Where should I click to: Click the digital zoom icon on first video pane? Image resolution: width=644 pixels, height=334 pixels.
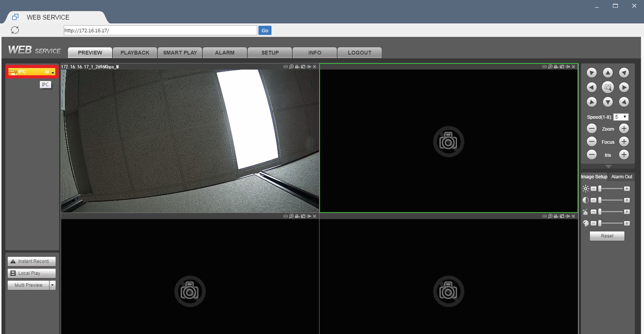291,67
